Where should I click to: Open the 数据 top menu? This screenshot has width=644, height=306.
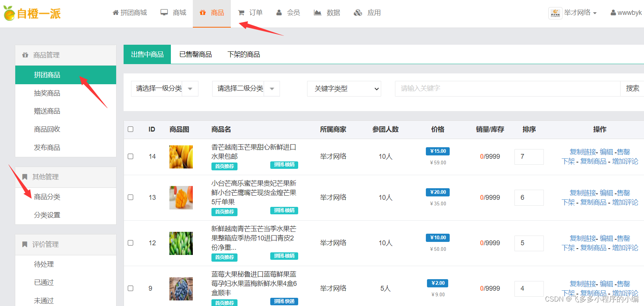pyautogui.click(x=327, y=13)
